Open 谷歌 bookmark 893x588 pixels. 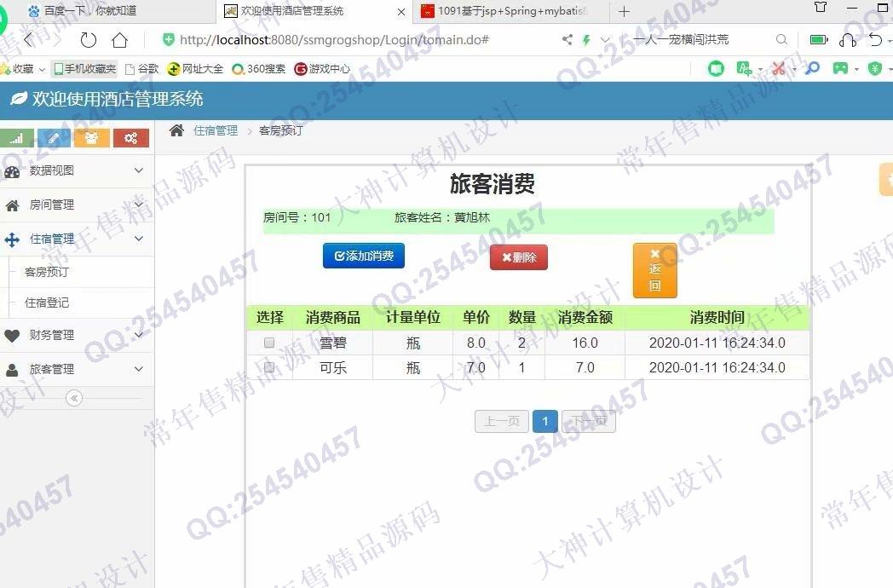tap(142, 69)
